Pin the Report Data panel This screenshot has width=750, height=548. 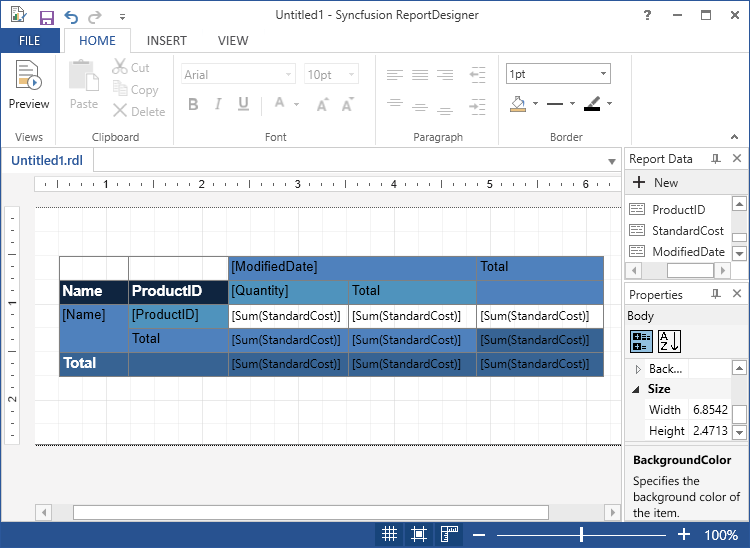715,159
